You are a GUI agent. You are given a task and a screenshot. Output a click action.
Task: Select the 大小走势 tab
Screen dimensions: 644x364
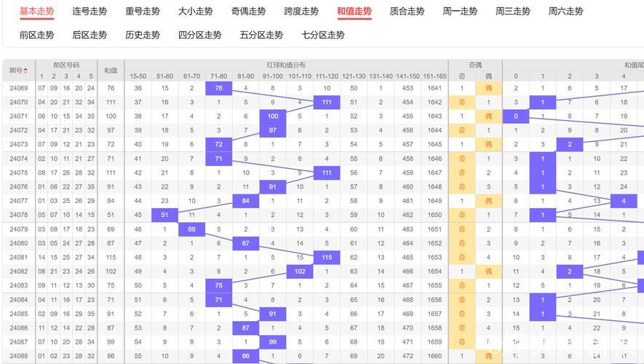196,12
